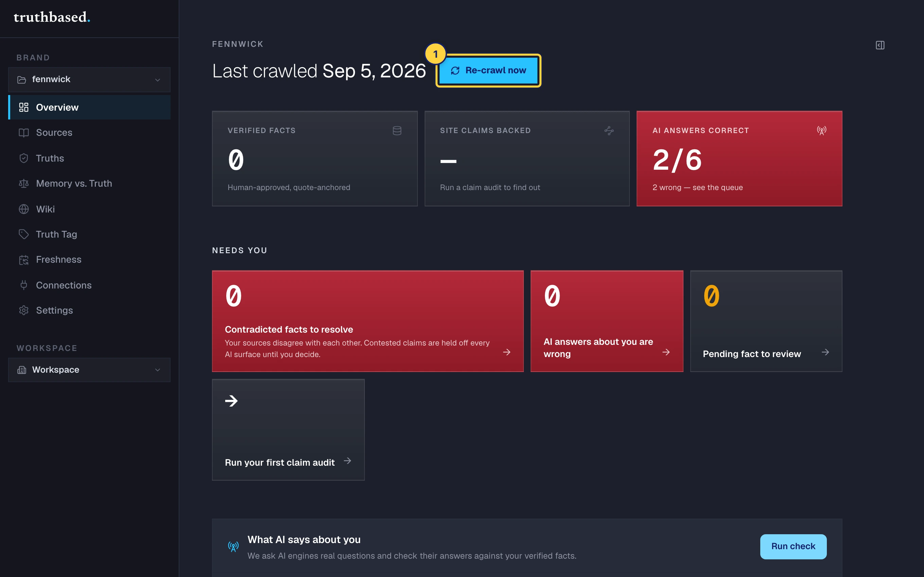Click the Wiki globe icon
This screenshot has width=924, height=577.
[24, 209]
